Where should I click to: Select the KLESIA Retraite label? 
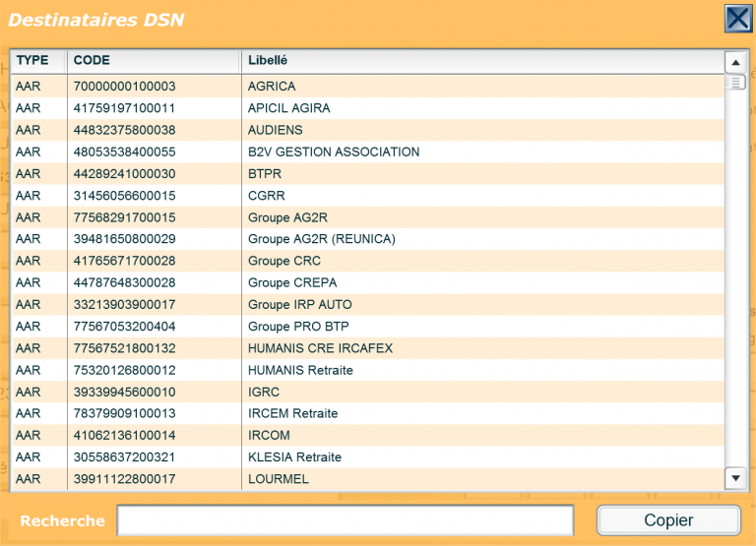294,456
